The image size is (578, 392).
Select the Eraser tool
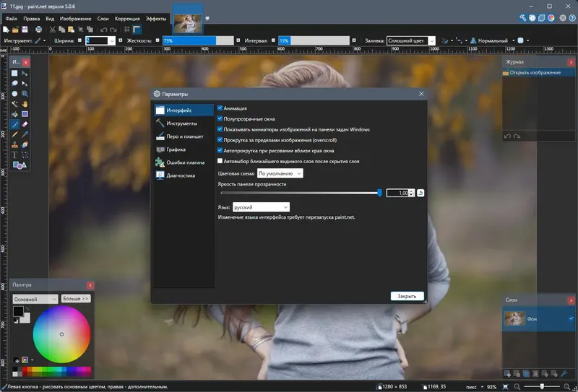click(25, 124)
